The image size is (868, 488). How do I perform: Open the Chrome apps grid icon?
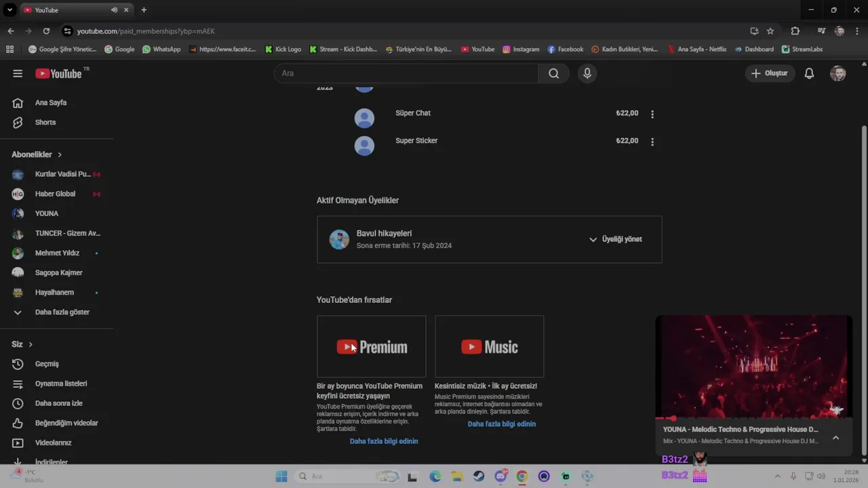coord(9,49)
